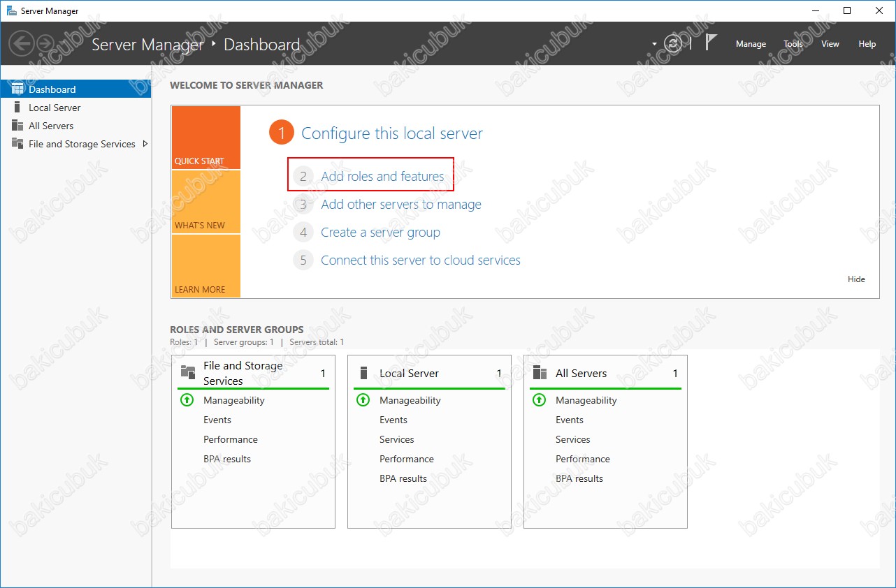Select the LEARN MORE tab
Screen dimensions: 896x588
205,266
